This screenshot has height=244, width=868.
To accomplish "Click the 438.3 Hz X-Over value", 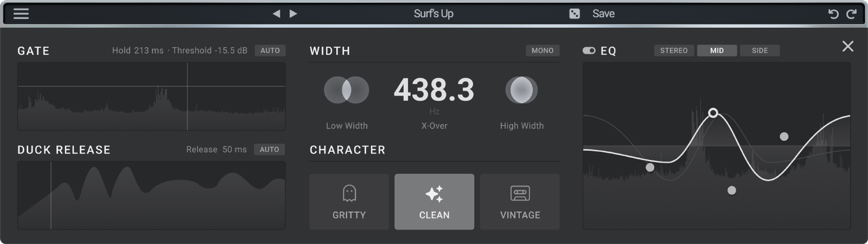I will (434, 90).
